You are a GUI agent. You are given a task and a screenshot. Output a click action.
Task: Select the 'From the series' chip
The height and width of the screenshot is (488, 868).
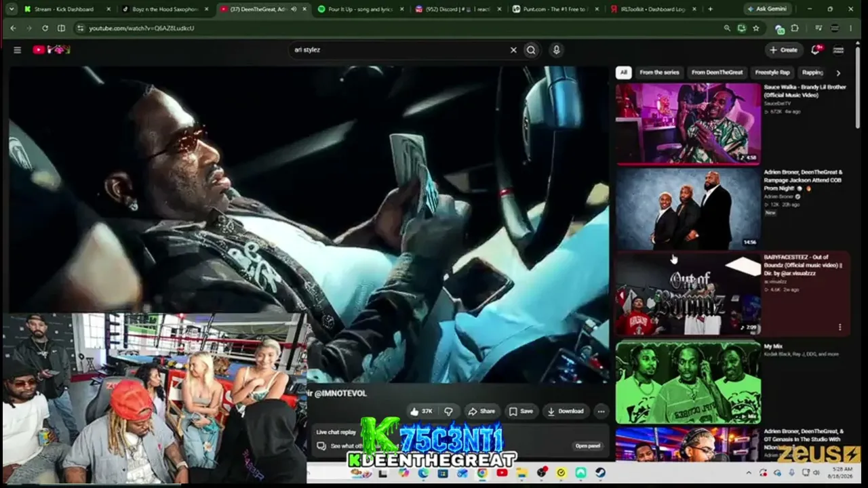pyautogui.click(x=659, y=73)
